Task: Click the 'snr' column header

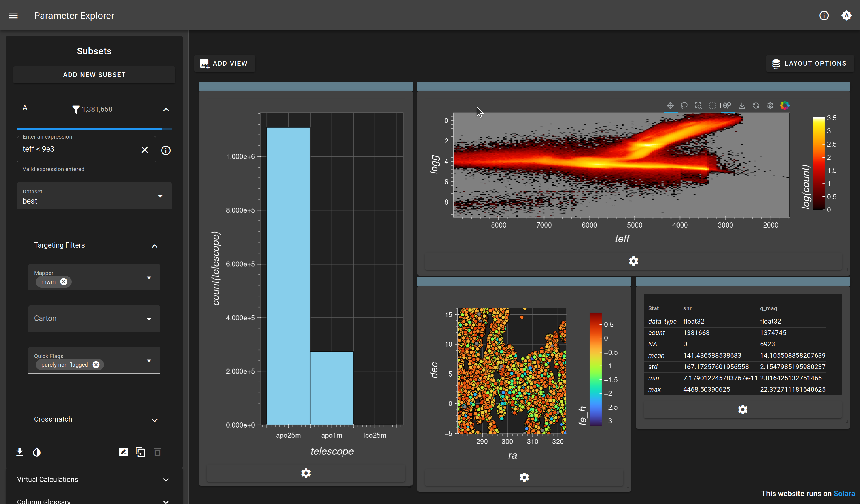Action: 687,308
